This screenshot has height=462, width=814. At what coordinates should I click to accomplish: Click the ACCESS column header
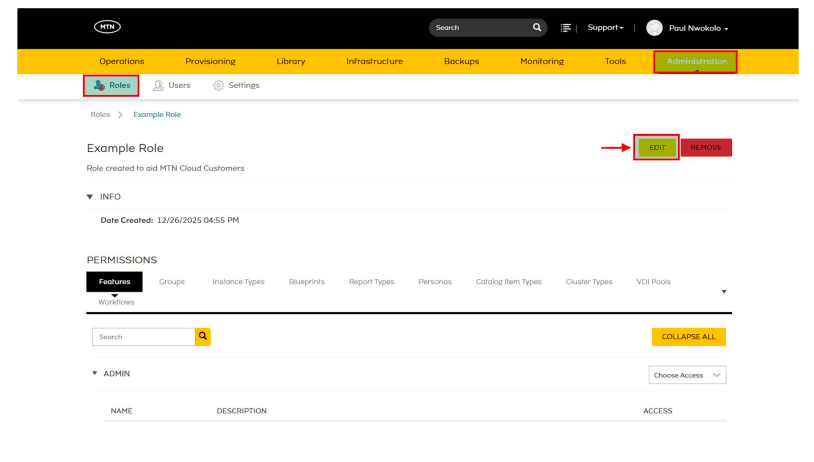(658, 411)
